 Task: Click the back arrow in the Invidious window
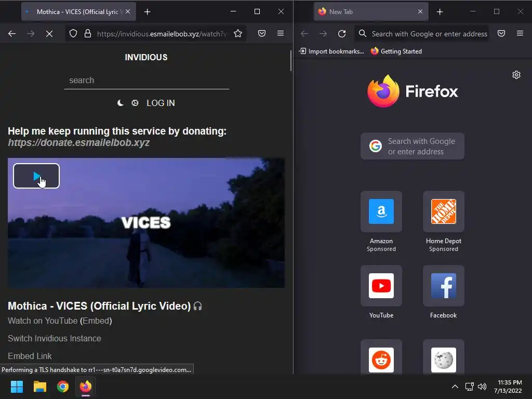(x=12, y=34)
